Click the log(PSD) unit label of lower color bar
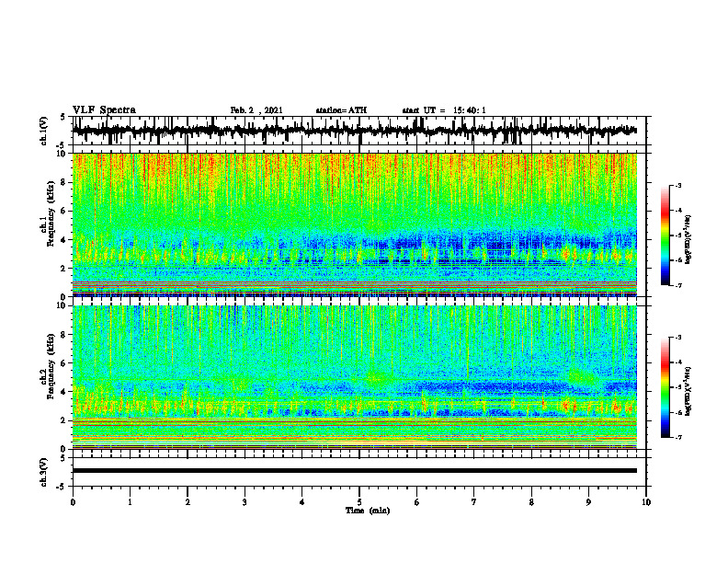The width and height of the screenshot is (728, 563). 688,391
